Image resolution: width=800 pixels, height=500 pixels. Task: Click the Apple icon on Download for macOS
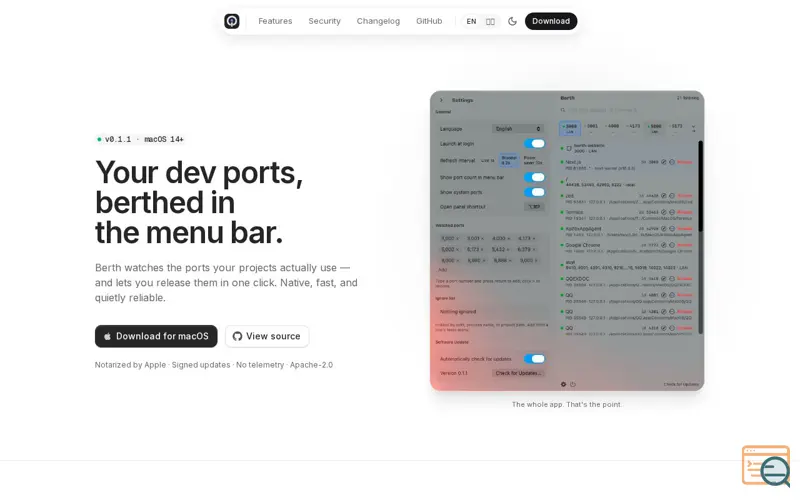[107, 336]
